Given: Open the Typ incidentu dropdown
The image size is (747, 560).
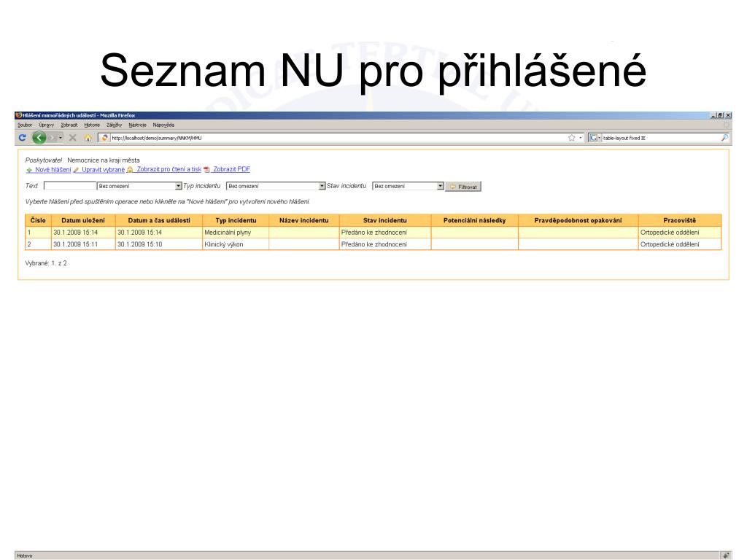Looking at the screenshot, I should click(276, 186).
